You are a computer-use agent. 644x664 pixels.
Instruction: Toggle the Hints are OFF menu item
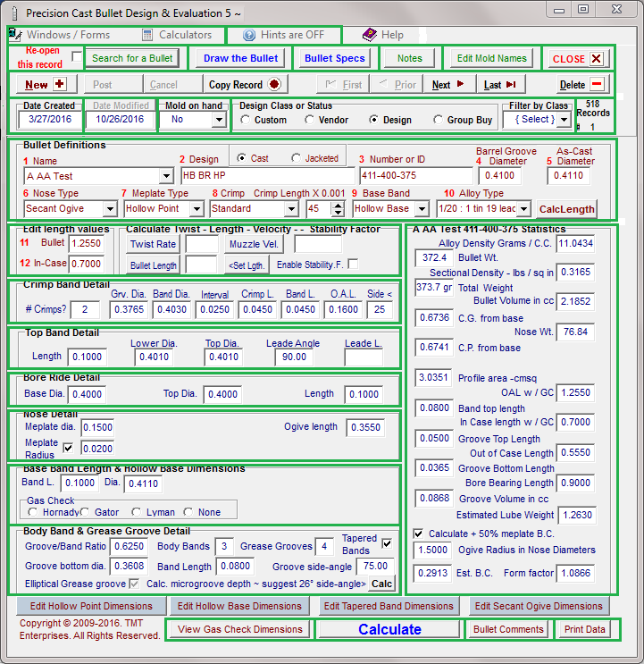[284, 35]
